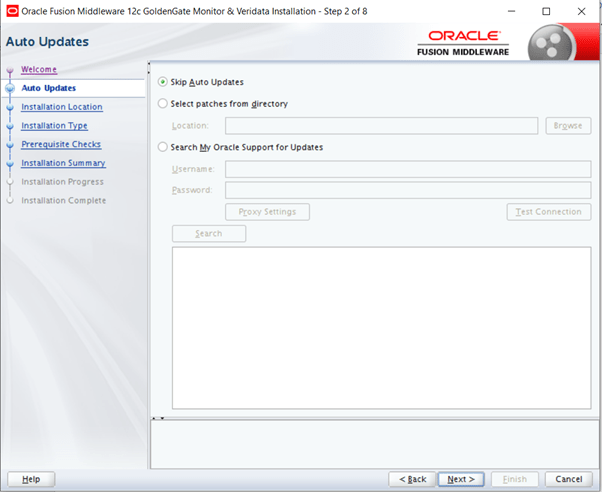Jump to Prerequisite Checks step

click(x=60, y=144)
